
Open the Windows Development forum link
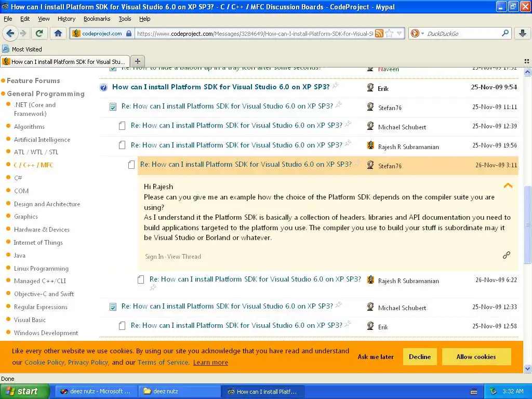[46, 333]
